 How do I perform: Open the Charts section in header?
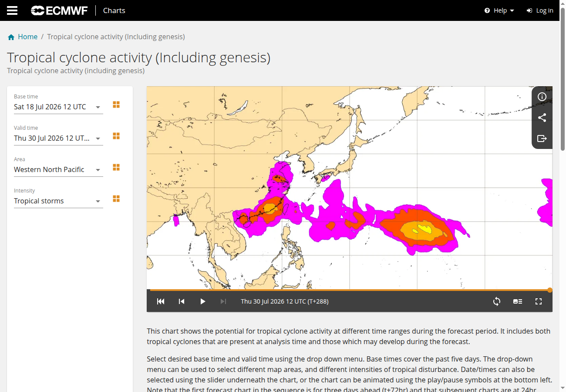[x=114, y=10]
